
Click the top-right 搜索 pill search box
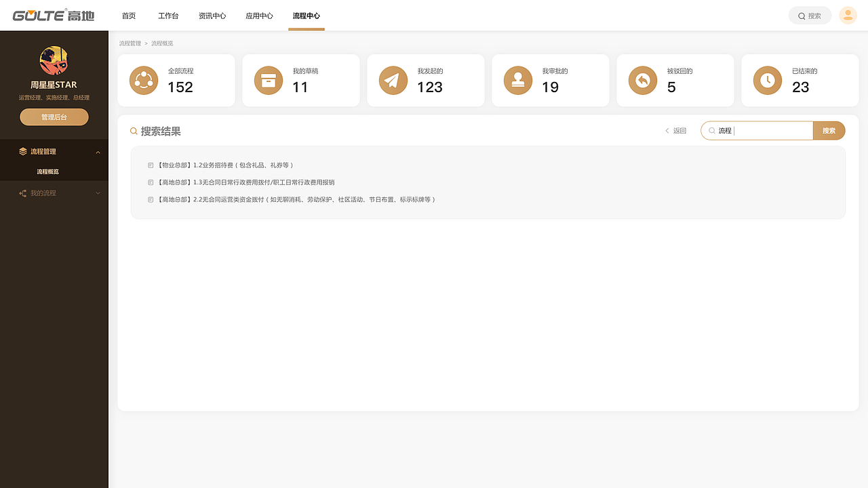pos(810,16)
